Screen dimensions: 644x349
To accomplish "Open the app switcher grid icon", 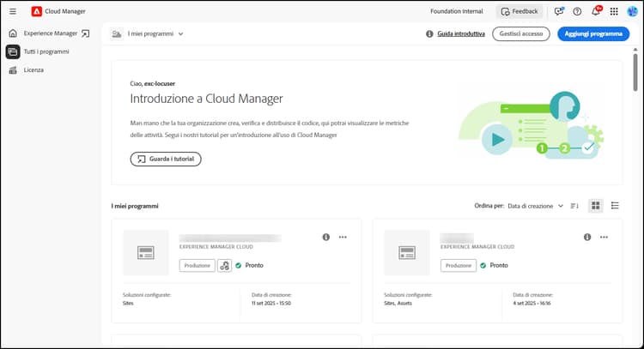I will click(614, 11).
